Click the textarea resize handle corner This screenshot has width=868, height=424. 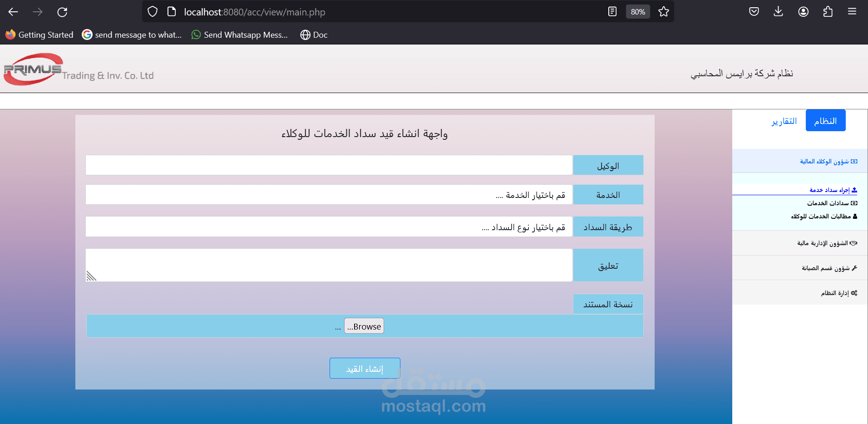tap(91, 276)
